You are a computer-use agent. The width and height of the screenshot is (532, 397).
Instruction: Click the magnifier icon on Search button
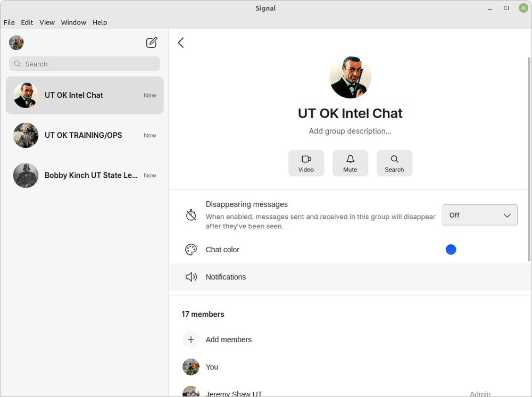click(394, 159)
